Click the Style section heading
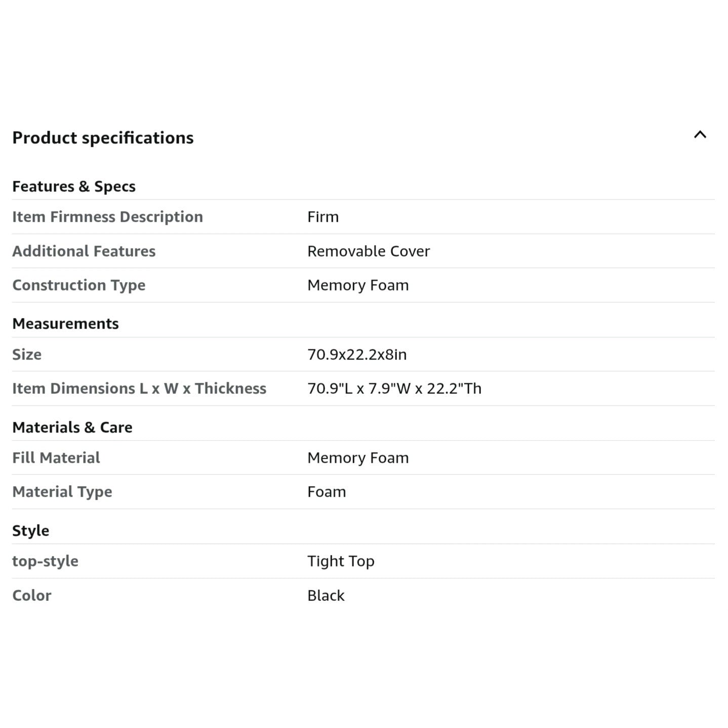Screen dimensions: 728x728 point(31,531)
